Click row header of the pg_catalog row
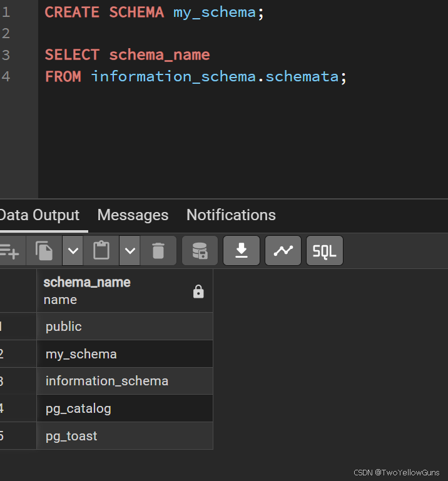Image resolution: width=448 pixels, height=481 pixels. 18,408
